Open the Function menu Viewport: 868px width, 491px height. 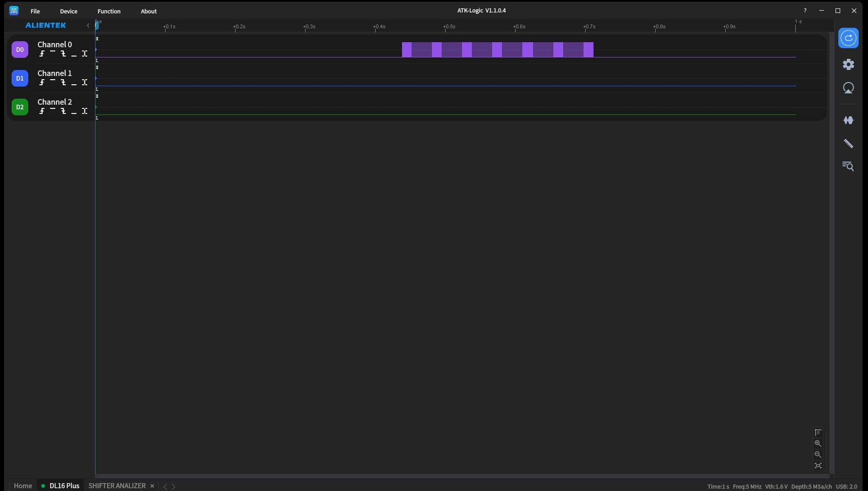pos(109,11)
